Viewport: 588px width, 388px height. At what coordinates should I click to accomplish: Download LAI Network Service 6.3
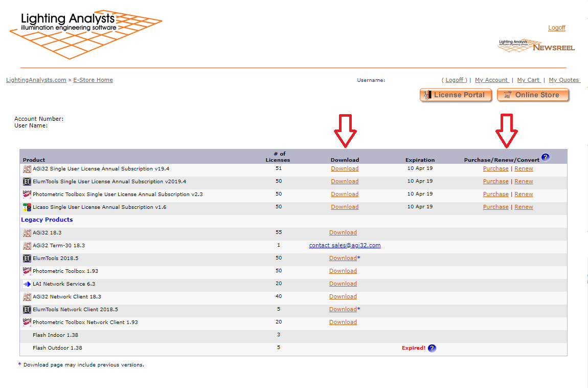(343, 284)
